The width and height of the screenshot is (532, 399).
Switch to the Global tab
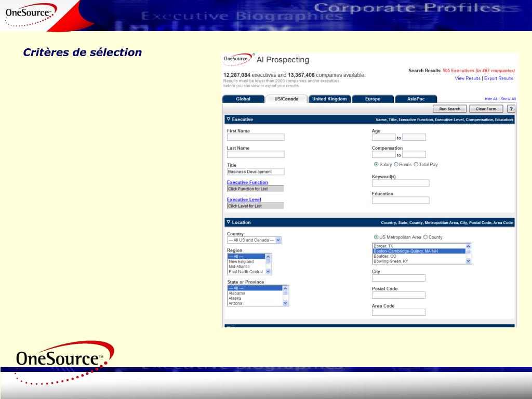point(243,99)
